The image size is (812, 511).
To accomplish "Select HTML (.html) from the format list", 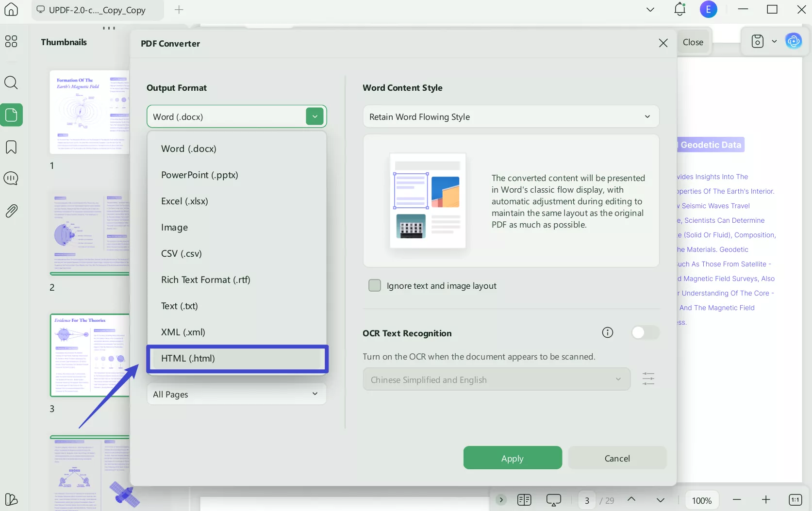I will [236, 359].
